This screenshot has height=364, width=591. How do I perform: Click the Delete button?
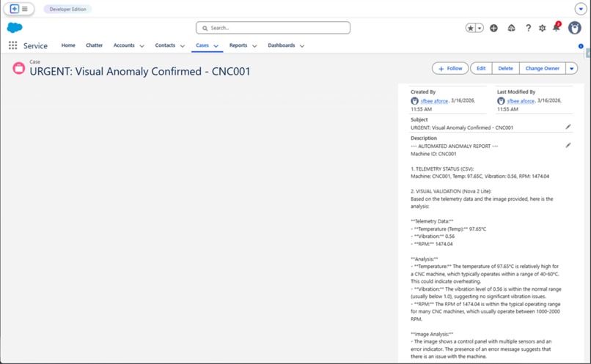click(505, 68)
